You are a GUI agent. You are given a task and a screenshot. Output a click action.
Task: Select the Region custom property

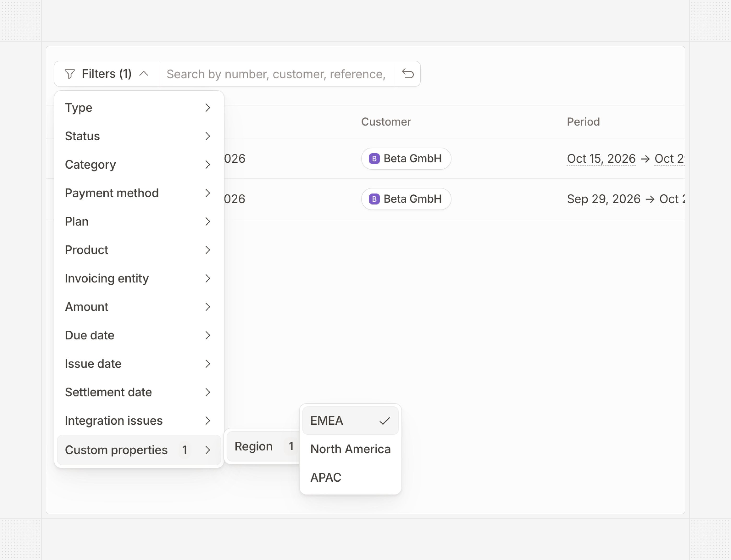(x=263, y=446)
